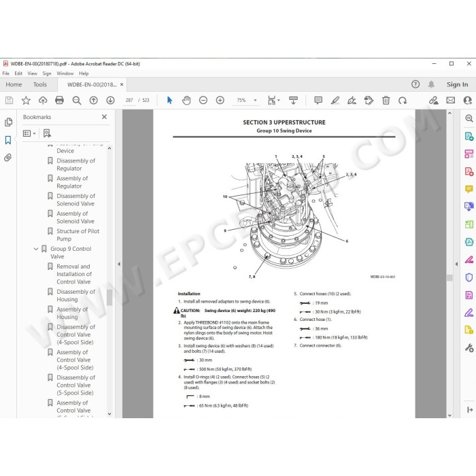This screenshot has height=476, width=476.
Task: Click the scrolling mode keyboard icon
Action: coord(293,100)
